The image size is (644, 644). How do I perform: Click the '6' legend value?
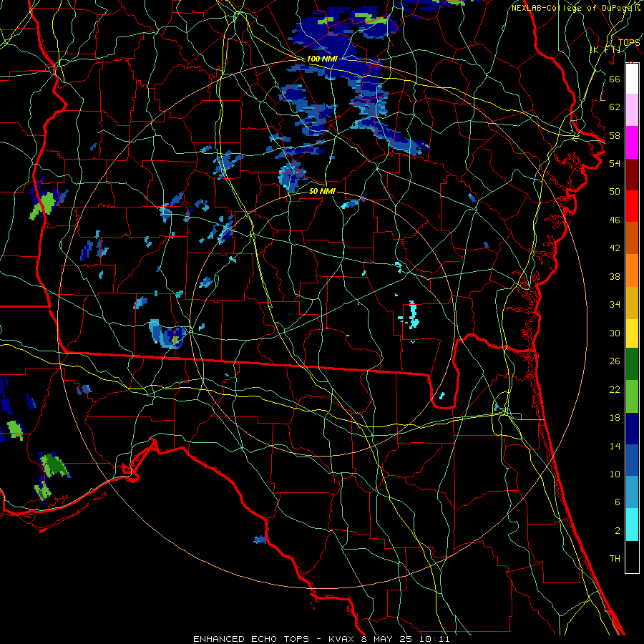pos(617,502)
